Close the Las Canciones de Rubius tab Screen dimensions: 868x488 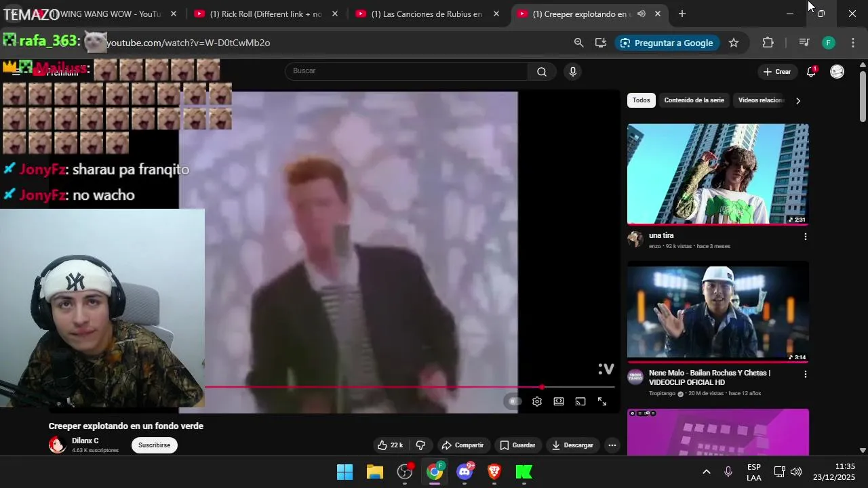pyautogui.click(x=496, y=14)
